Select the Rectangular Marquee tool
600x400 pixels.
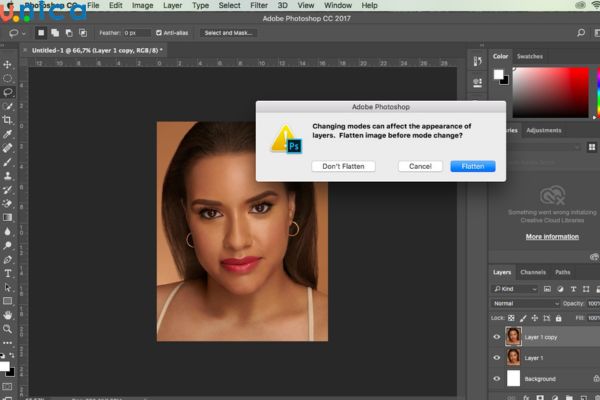click(8, 78)
